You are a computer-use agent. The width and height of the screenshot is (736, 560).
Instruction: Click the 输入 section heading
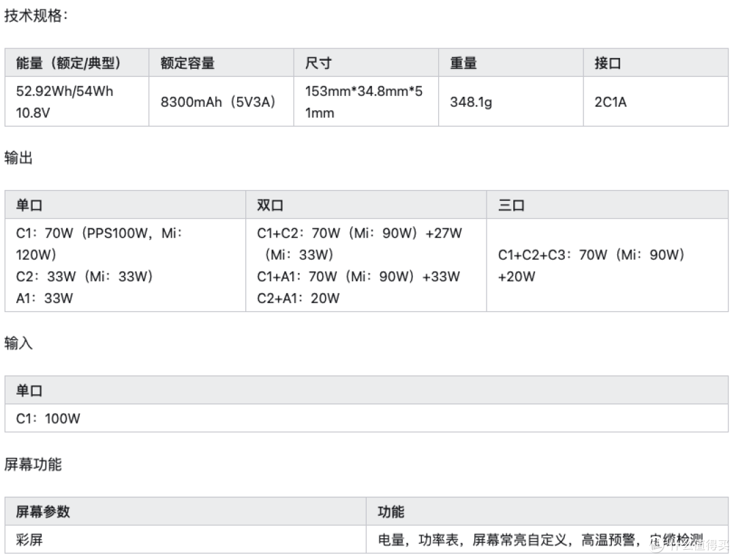[x=18, y=343]
